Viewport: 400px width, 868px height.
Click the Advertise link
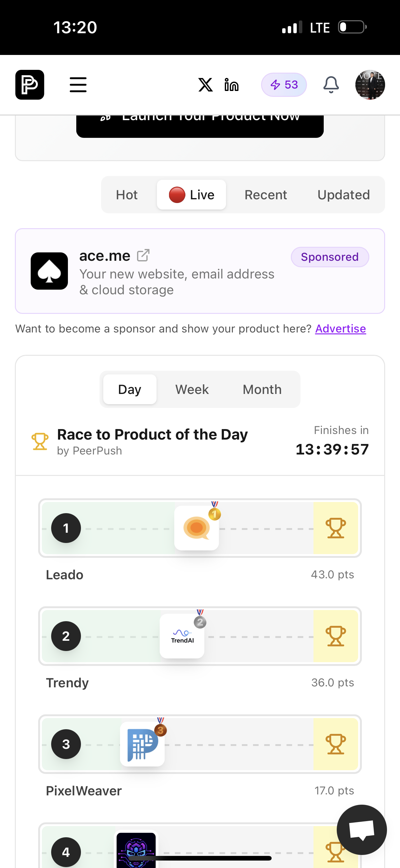pyautogui.click(x=340, y=328)
